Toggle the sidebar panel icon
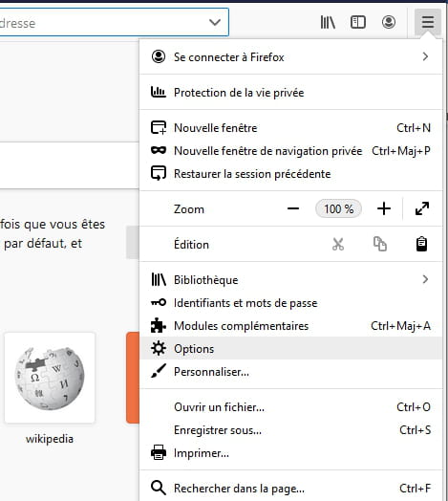This screenshot has height=501, width=448. (x=358, y=22)
